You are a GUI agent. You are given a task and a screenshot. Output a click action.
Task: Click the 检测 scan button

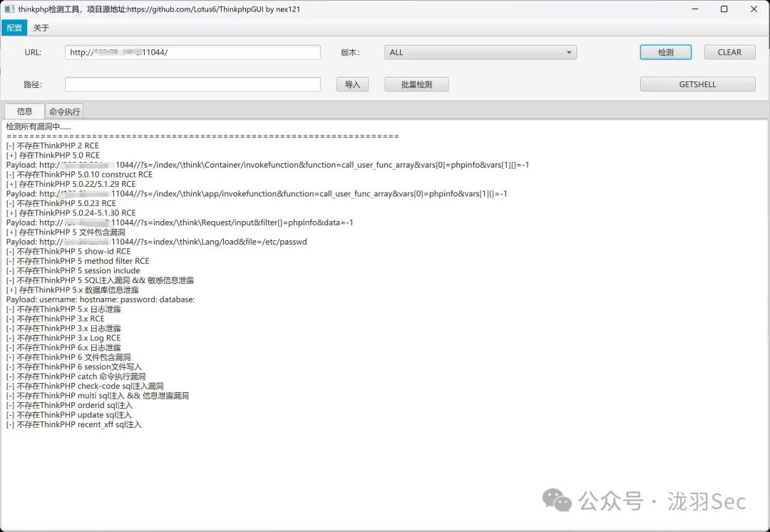664,51
